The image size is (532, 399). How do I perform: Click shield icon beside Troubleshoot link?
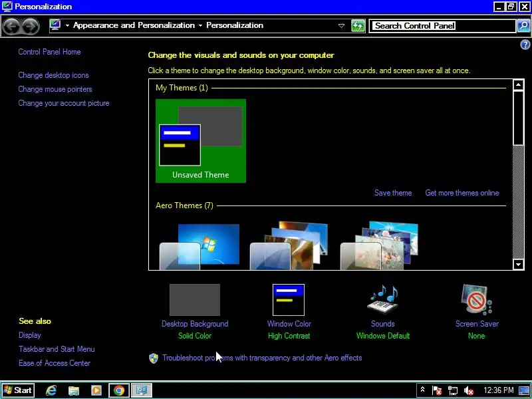point(154,358)
